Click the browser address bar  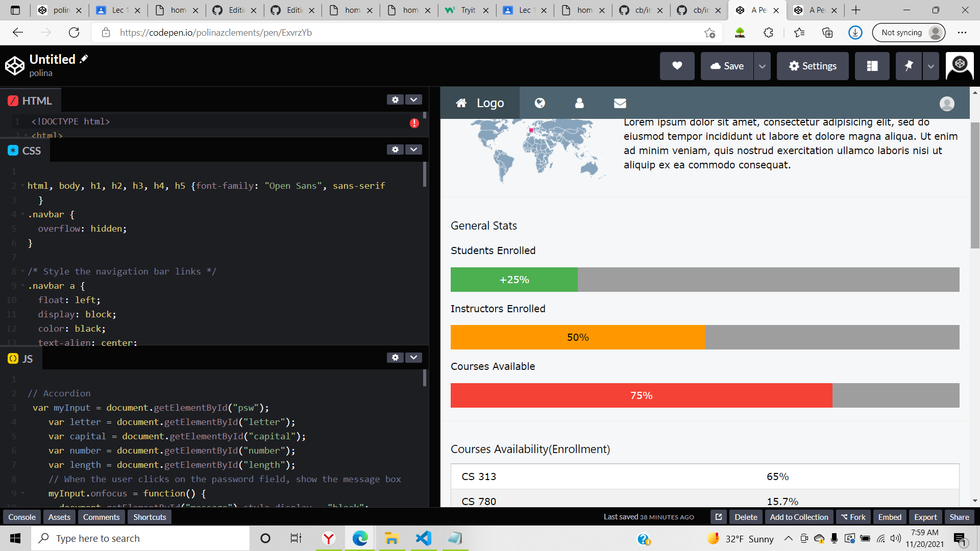coord(357,32)
